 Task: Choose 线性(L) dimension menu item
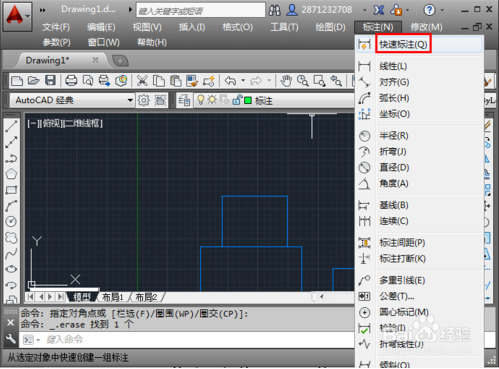393,66
